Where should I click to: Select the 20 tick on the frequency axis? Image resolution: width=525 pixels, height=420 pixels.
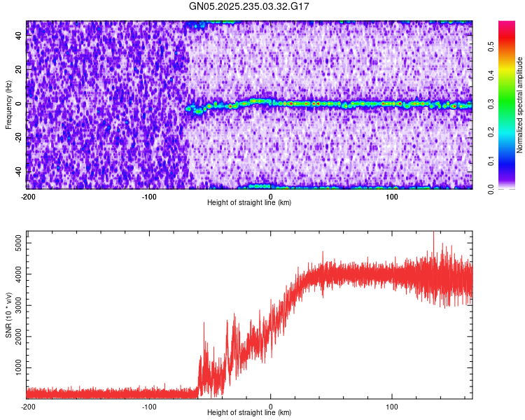tap(20, 70)
